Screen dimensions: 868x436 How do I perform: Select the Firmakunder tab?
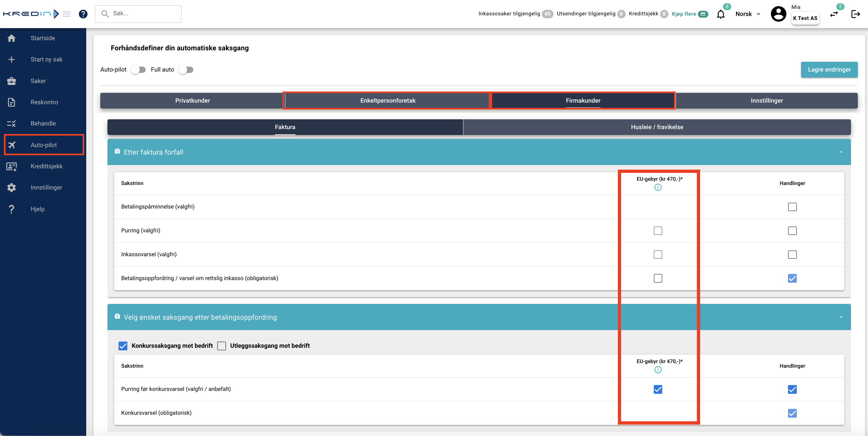coord(583,100)
